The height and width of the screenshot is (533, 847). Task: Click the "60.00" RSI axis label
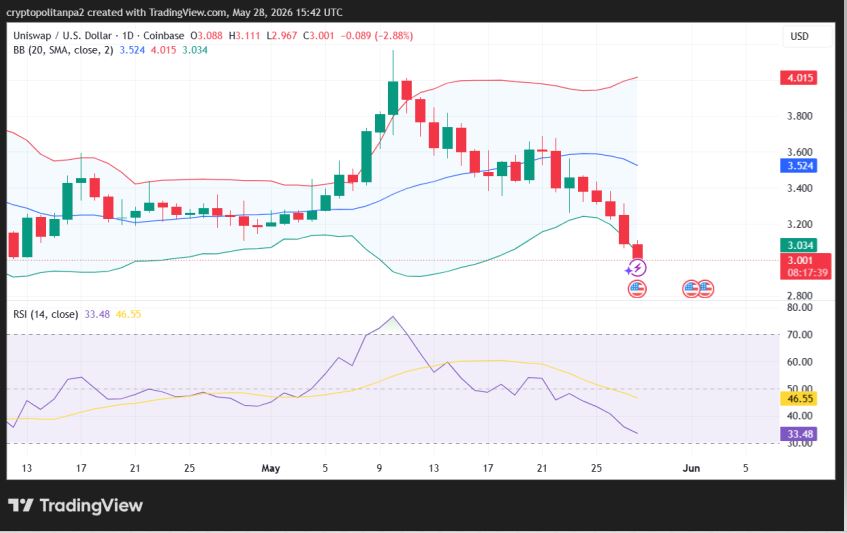799,362
